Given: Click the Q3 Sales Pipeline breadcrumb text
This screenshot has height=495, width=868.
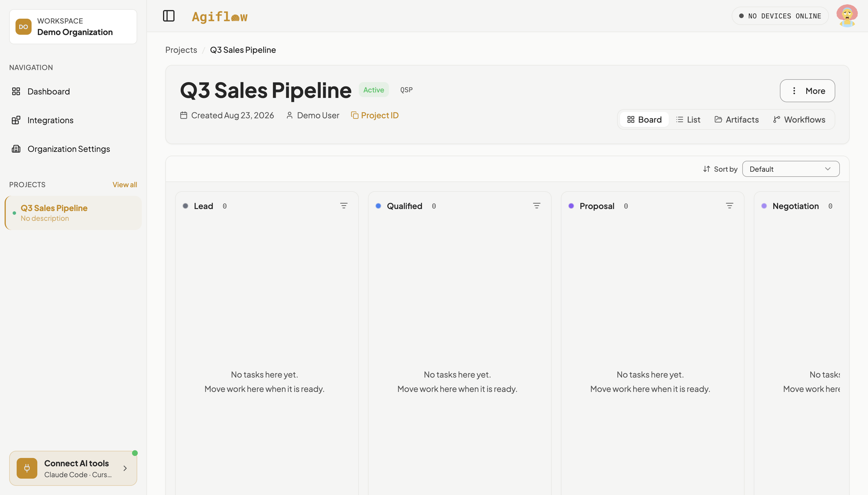Looking at the screenshot, I should click(243, 50).
